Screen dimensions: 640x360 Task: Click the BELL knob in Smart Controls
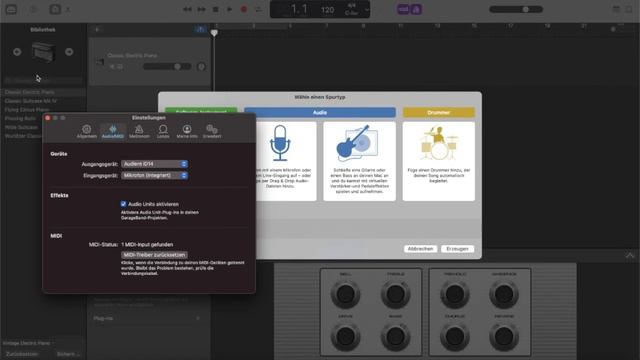tap(345, 294)
